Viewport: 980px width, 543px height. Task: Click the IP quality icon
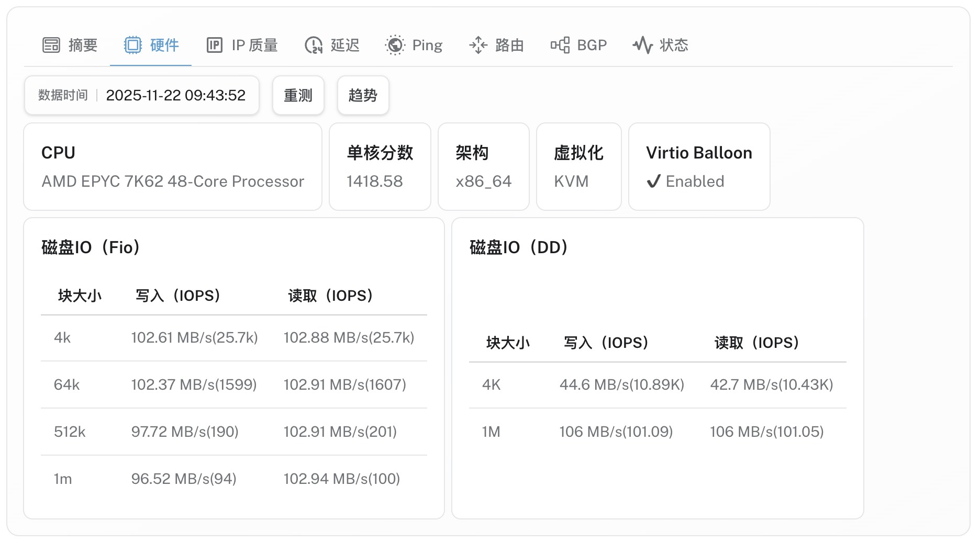tap(215, 46)
